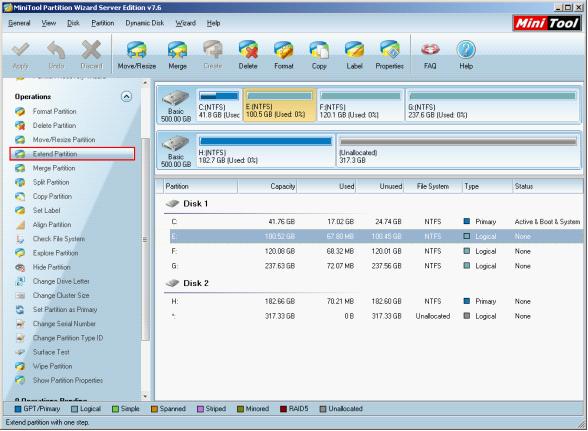The width and height of the screenshot is (588, 431).
Task: Choose Move/Resize Partition operation
Action: [64, 140]
